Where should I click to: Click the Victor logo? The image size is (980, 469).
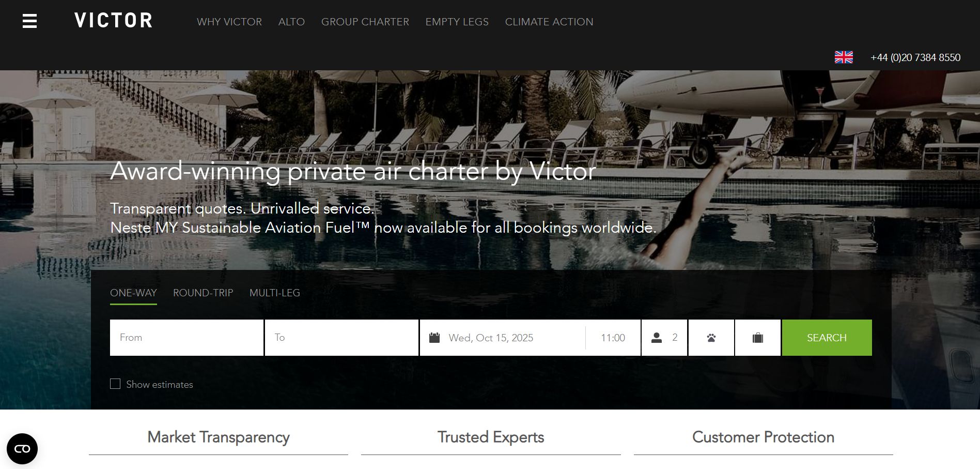pos(114,21)
